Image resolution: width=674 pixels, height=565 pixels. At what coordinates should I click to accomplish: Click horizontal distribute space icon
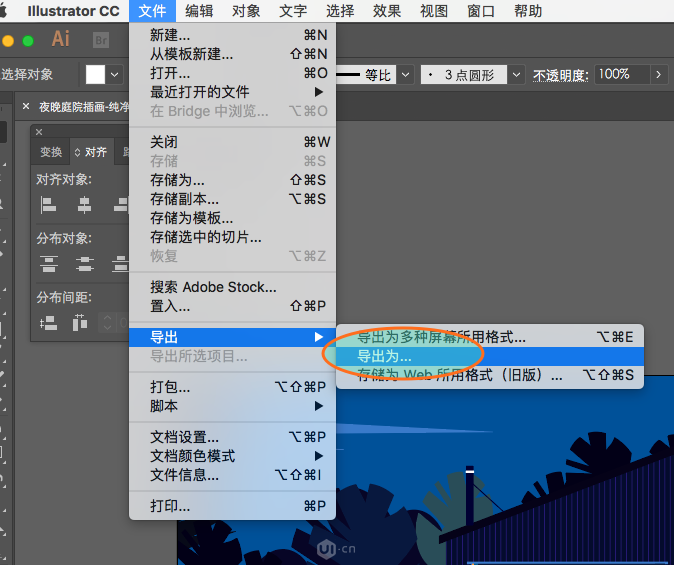coord(80,322)
